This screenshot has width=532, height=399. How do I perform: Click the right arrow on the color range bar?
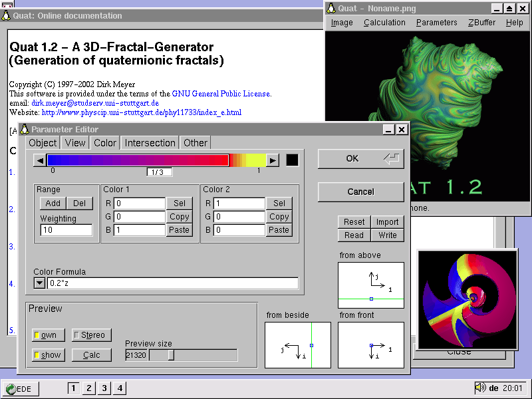tap(273, 160)
